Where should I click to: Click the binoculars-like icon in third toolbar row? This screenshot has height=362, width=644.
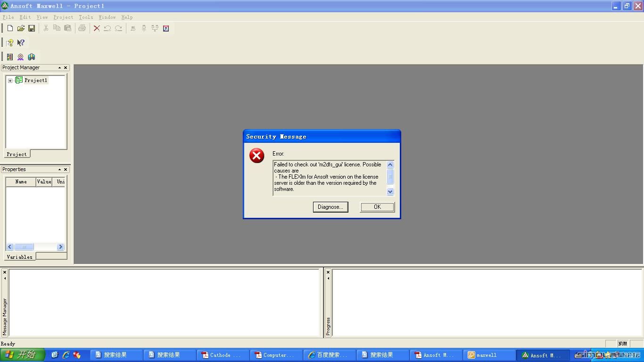click(32, 57)
